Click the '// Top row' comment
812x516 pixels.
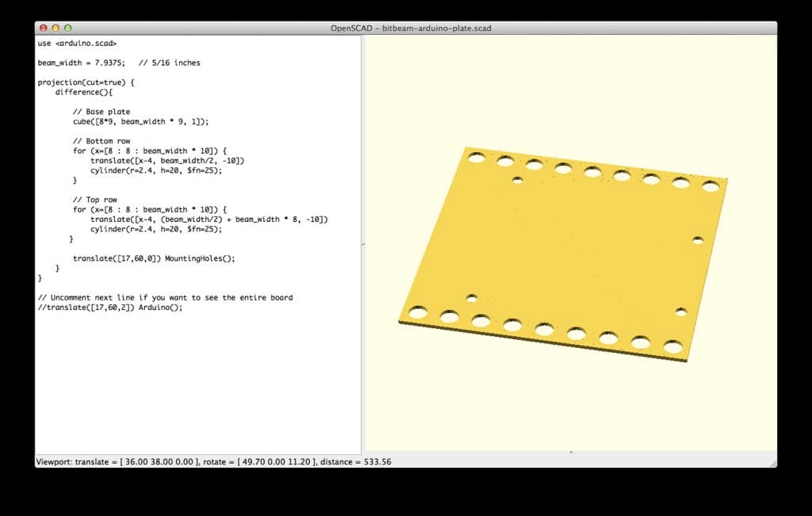click(x=95, y=200)
